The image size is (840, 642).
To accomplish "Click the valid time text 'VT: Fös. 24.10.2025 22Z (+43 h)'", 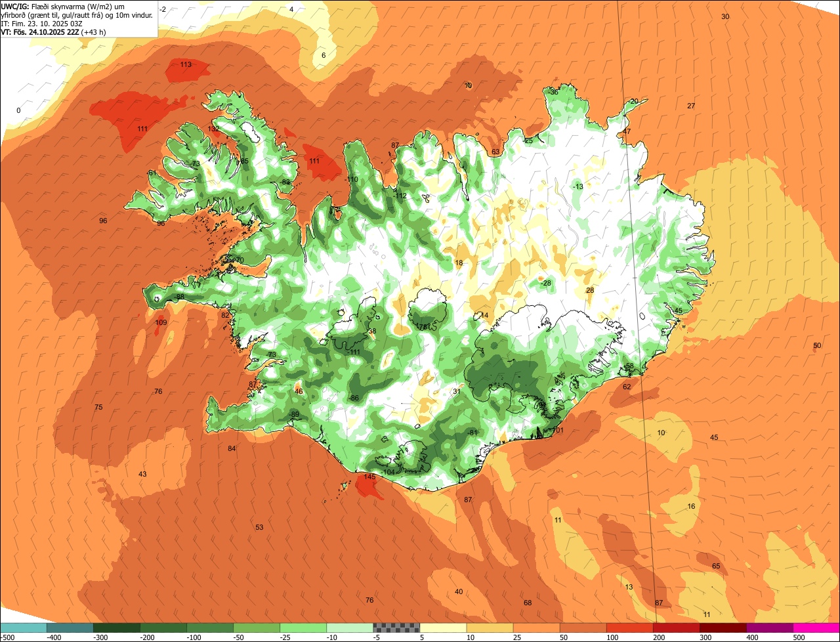I will [x=54, y=32].
